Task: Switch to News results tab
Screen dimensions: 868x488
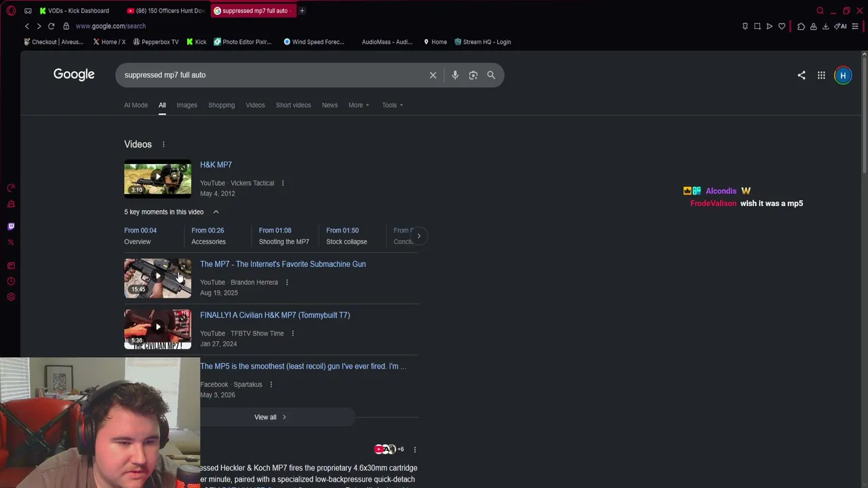Action: (x=330, y=105)
